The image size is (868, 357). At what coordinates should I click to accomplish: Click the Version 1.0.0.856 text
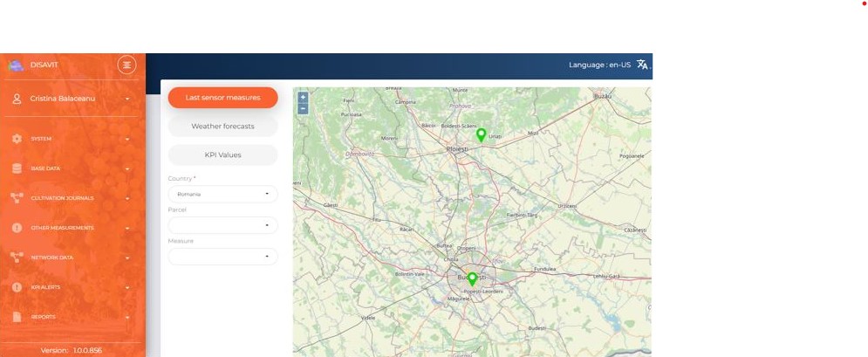72,350
